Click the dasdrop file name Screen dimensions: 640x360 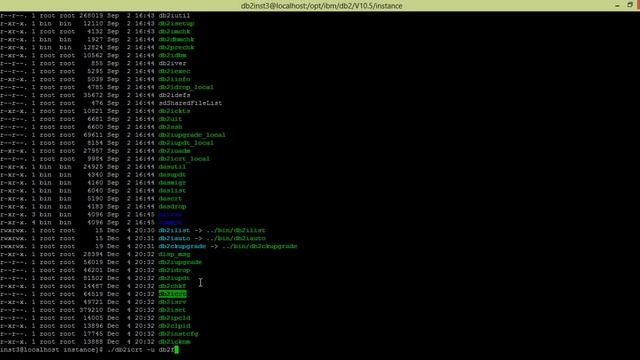(x=172, y=207)
